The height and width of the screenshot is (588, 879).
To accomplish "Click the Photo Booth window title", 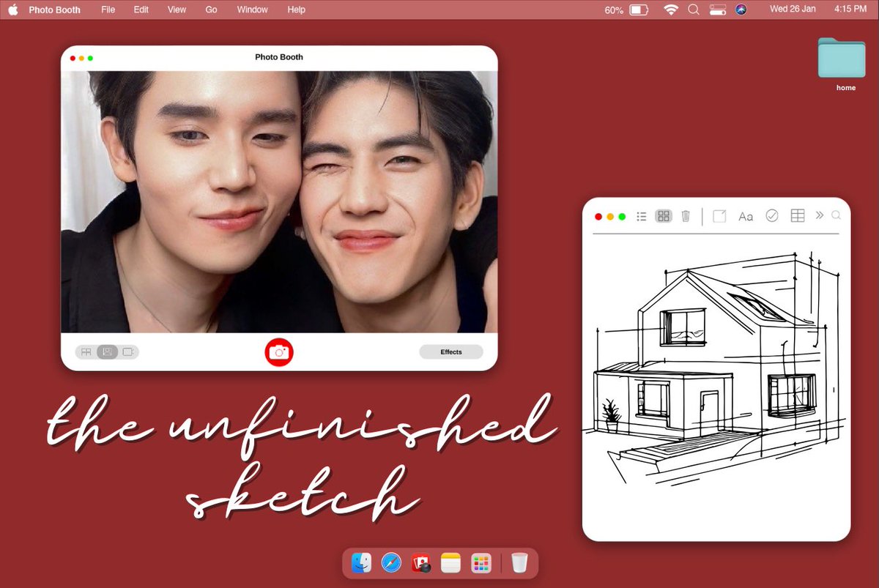I will pyautogui.click(x=279, y=57).
